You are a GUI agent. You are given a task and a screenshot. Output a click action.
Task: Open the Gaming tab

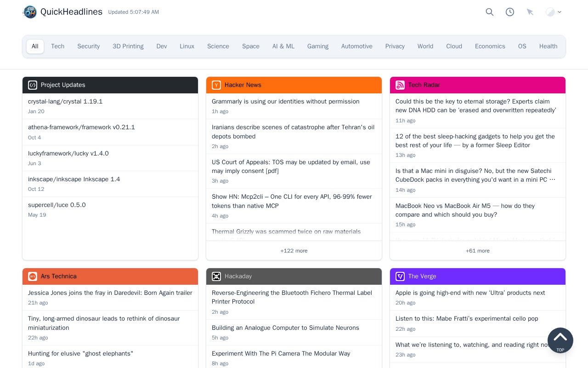pyautogui.click(x=318, y=46)
